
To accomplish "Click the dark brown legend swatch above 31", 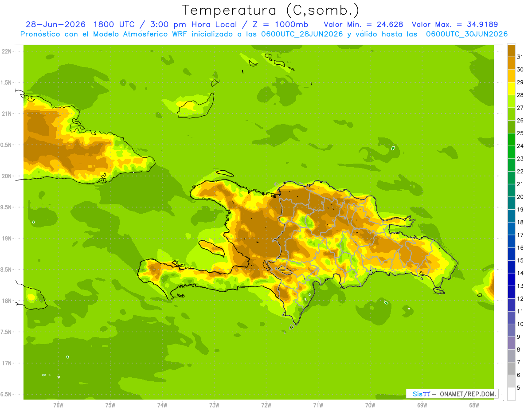I will point(511,51).
